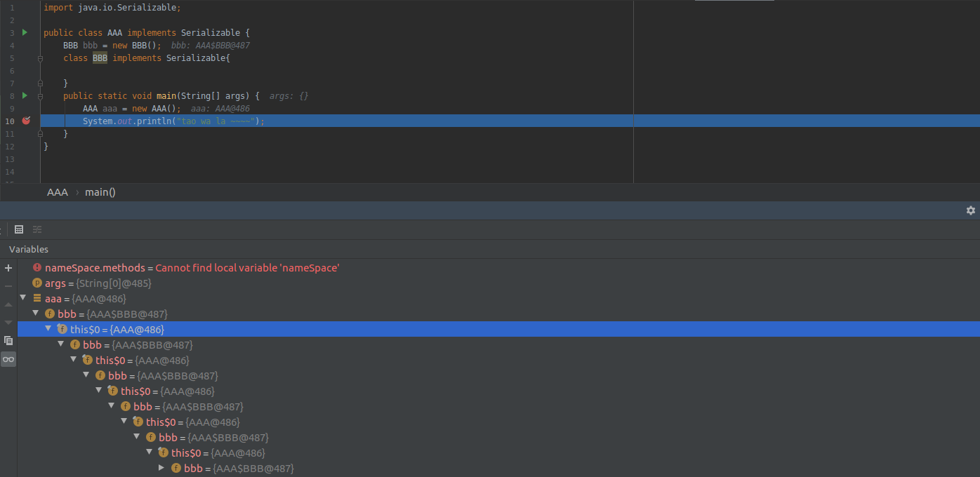The height and width of the screenshot is (477, 980).
Task: Click the red error icon on nameSpace.methods
Action: coord(37,267)
